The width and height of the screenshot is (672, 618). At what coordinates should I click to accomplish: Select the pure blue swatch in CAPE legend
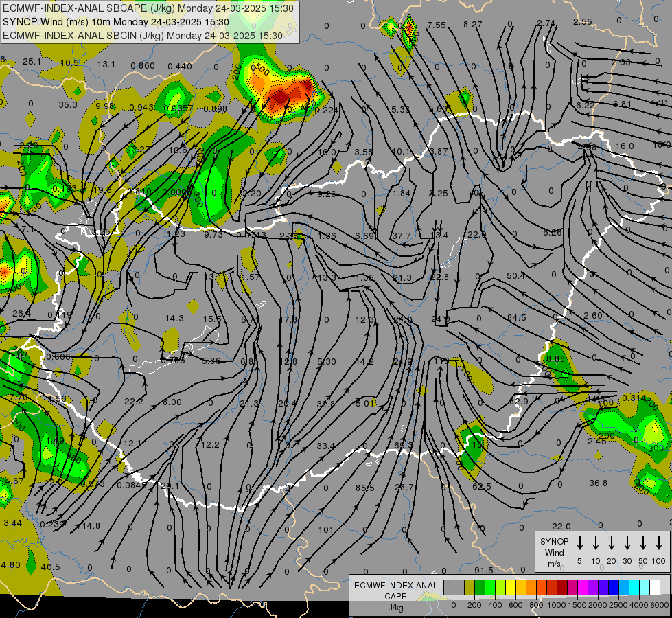coord(614,587)
